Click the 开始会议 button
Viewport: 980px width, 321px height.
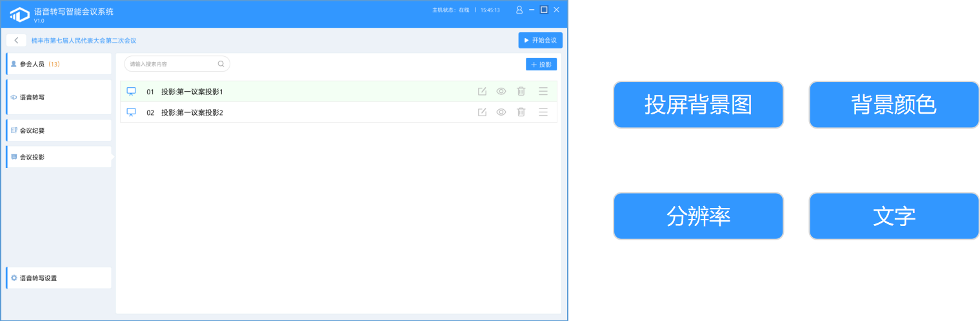point(540,41)
